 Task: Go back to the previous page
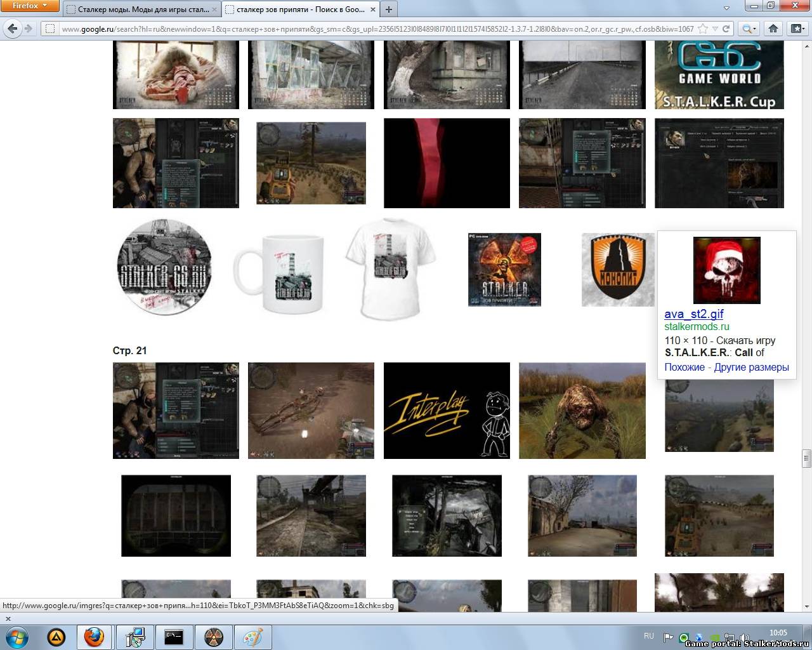(x=12, y=29)
